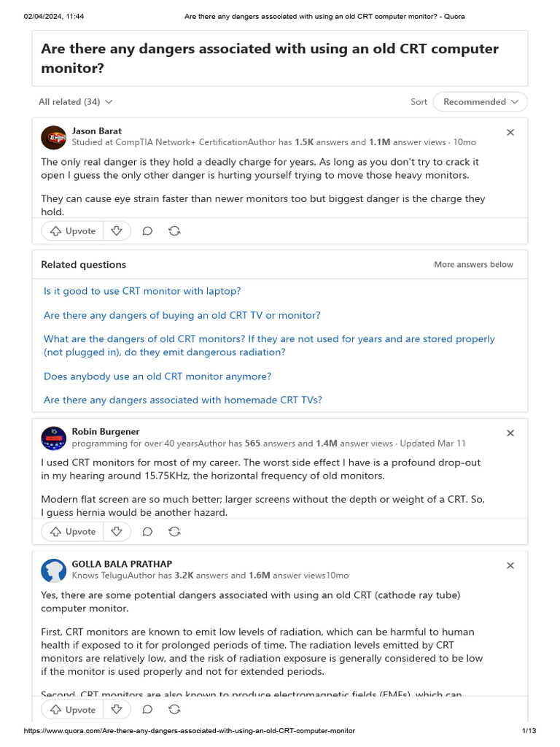Screen dimensions: 560x747
Task: Dismiss Jason Barat's answer with X
Action: [x=510, y=132]
